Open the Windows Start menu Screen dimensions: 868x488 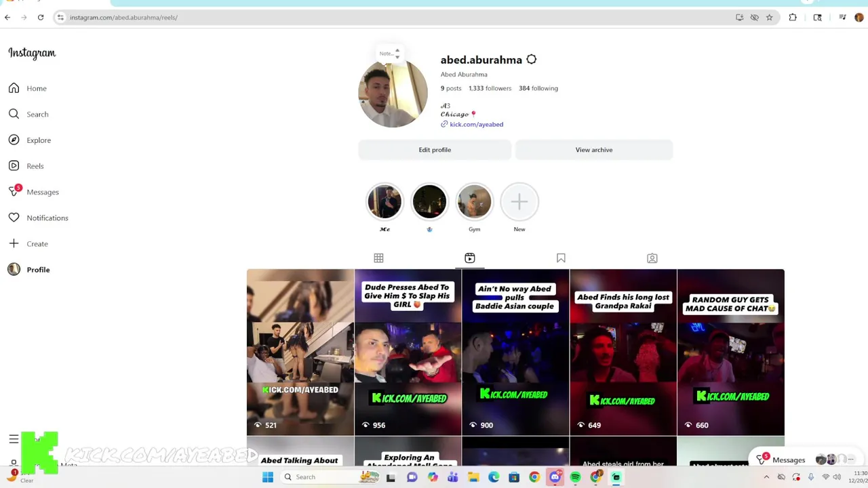268,477
